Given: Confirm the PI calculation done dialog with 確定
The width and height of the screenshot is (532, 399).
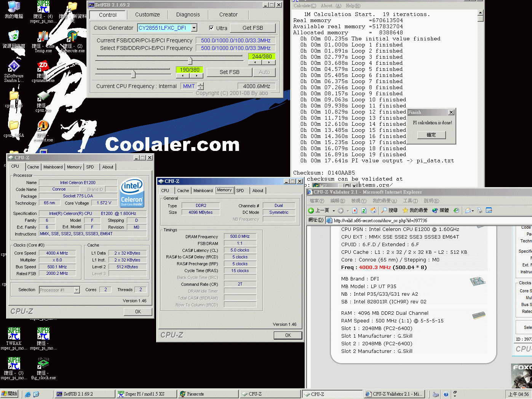Looking at the screenshot, I should point(431,135).
